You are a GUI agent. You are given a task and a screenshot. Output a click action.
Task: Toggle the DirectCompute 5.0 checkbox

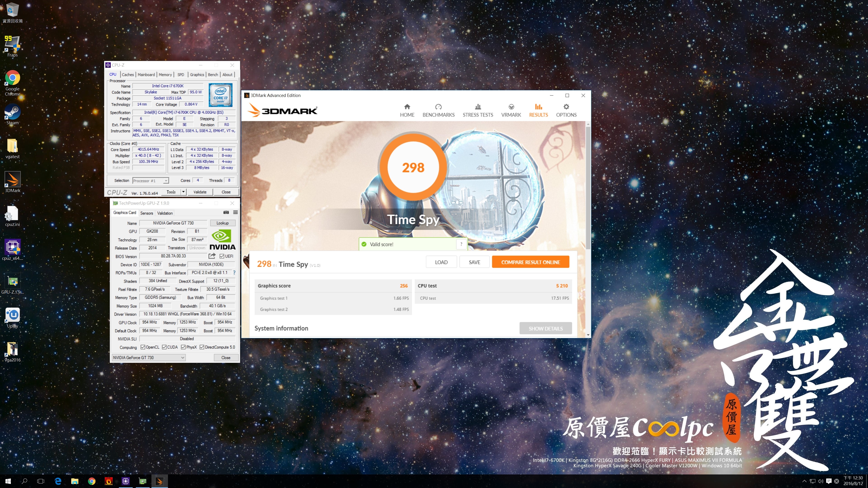pyautogui.click(x=202, y=347)
